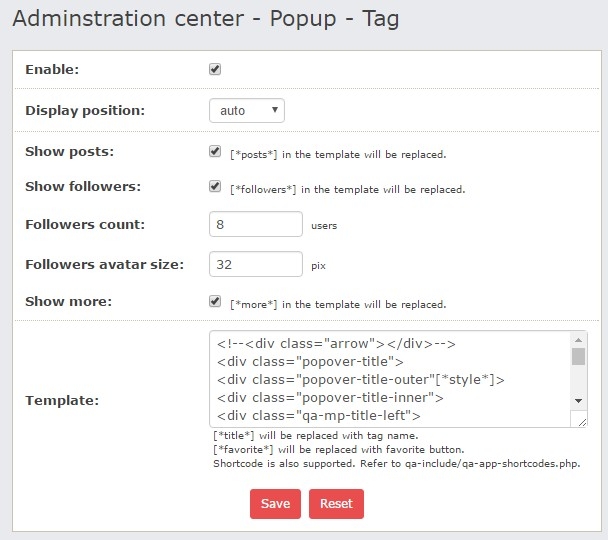Viewport: 608px width, 540px height.
Task: Click the "Followers count:" label
Action: point(85,224)
